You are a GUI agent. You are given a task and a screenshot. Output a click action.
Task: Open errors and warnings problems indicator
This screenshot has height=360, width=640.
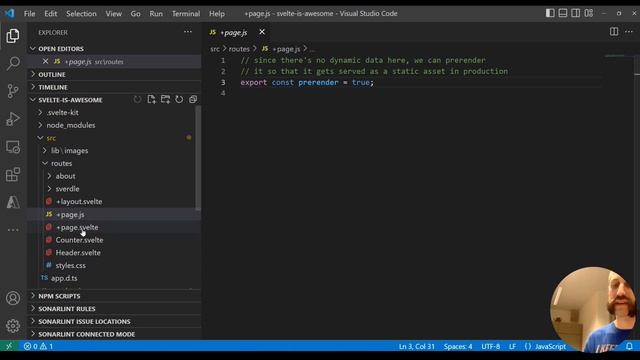[38, 346]
